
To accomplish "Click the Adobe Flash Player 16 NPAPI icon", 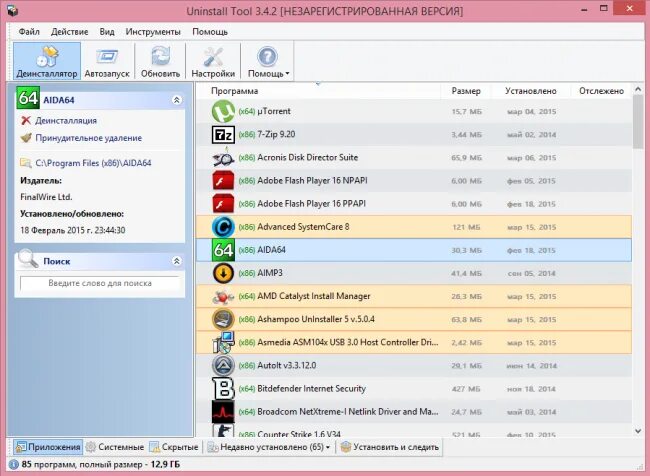I will [223, 181].
